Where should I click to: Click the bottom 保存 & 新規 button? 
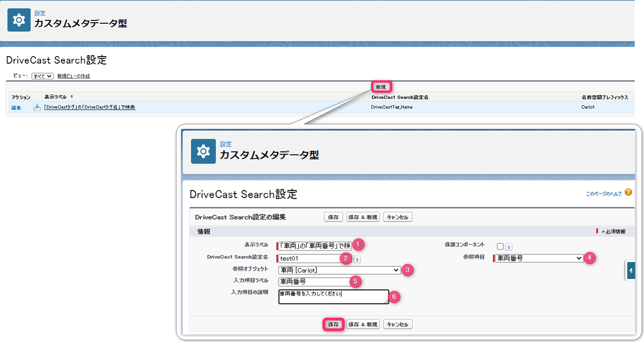(x=363, y=324)
